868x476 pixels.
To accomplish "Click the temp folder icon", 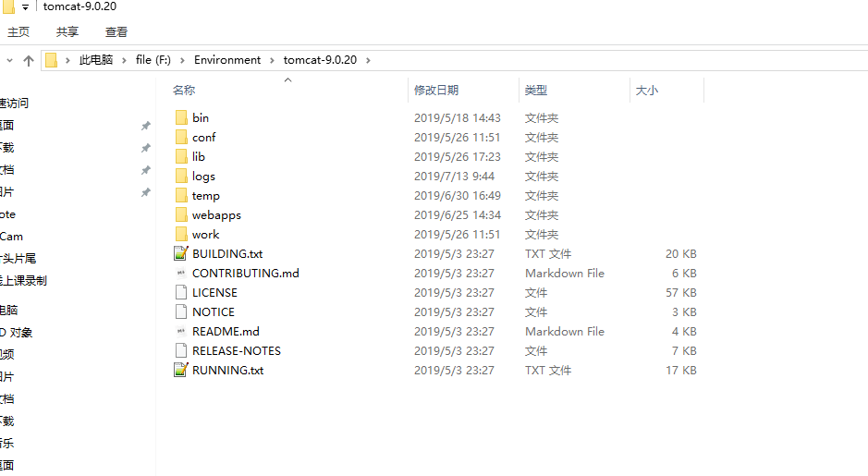I will click(x=181, y=195).
